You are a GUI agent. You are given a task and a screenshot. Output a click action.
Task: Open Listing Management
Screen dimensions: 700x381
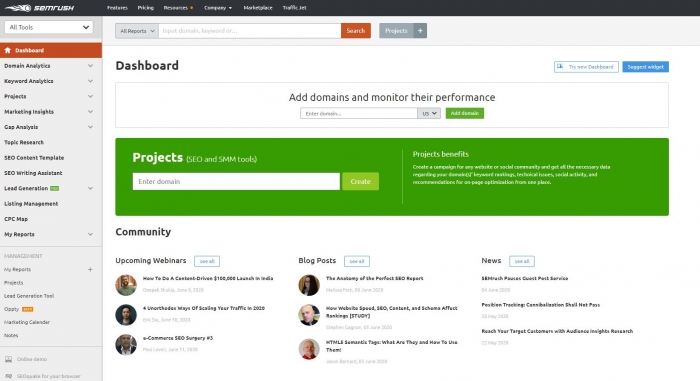(31, 204)
